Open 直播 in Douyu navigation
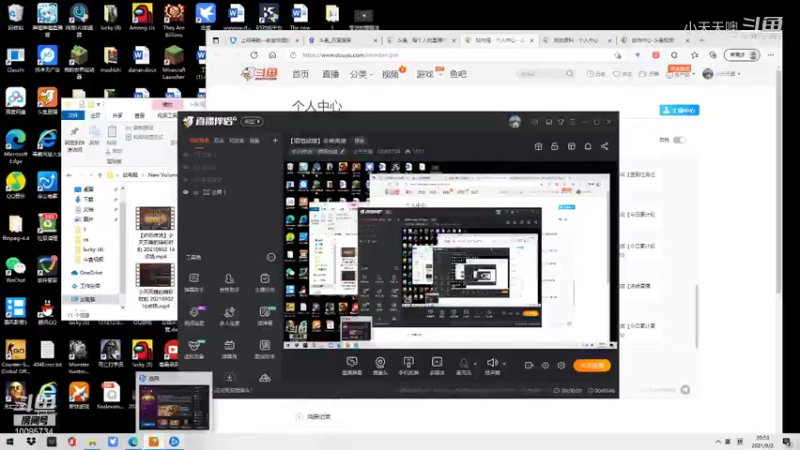 331,74
